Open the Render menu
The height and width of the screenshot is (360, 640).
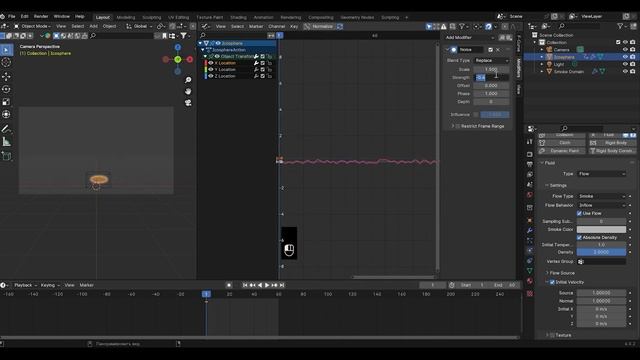[41, 17]
